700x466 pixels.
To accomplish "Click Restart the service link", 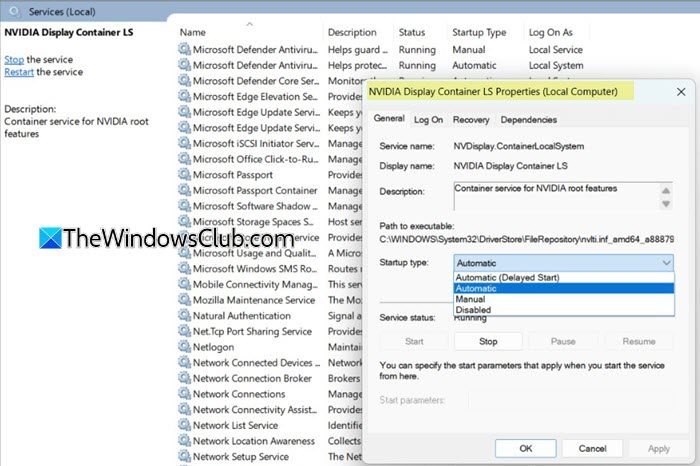I will tap(19, 72).
